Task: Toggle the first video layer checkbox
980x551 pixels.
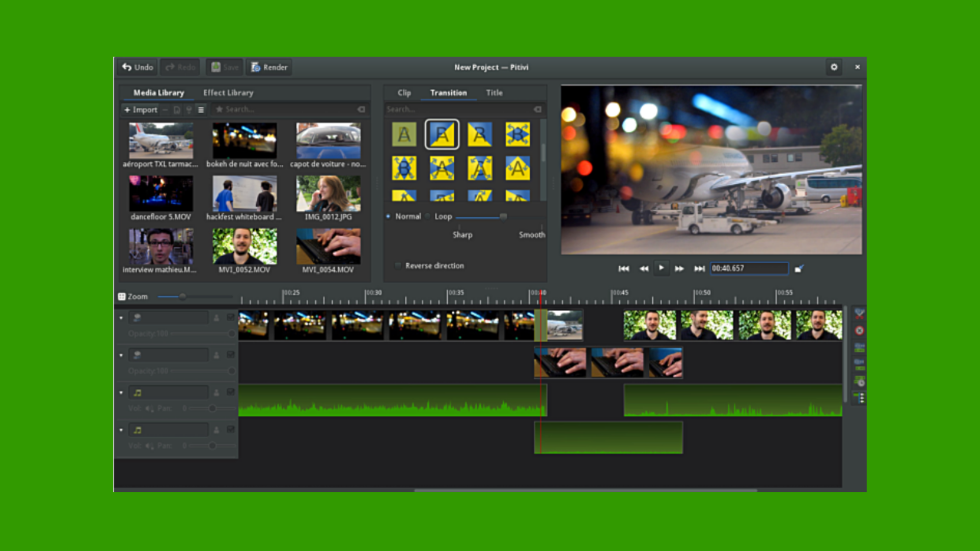Action: 231,318
